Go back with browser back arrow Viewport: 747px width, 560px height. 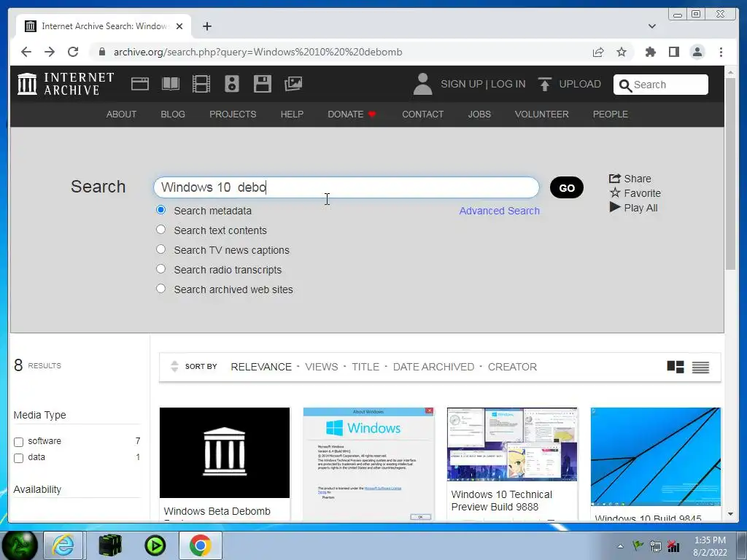coord(26,52)
